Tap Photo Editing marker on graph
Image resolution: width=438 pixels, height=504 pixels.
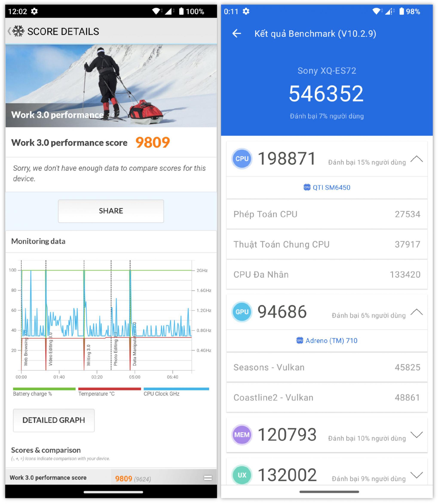pos(115,349)
